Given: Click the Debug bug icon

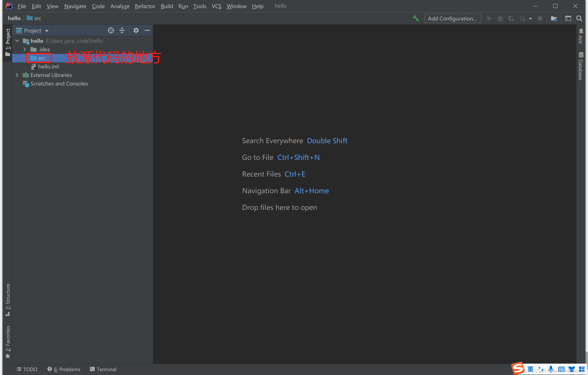Looking at the screenshot, I should tap(500, 19).
